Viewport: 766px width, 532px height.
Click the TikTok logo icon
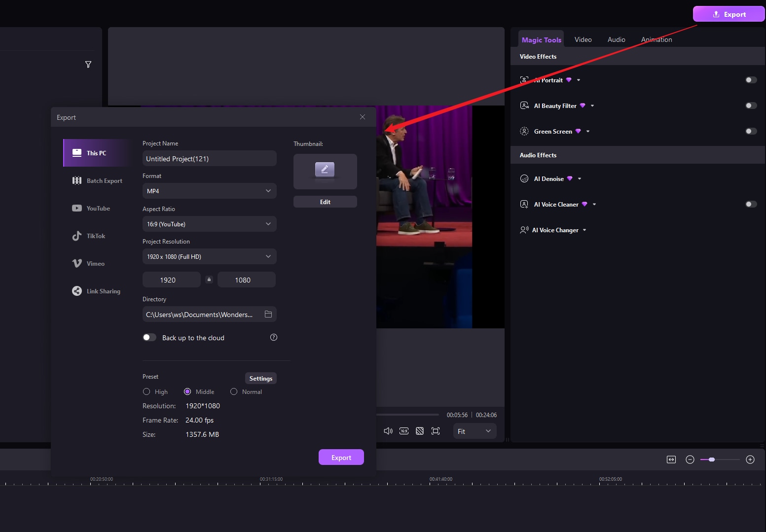(77, 236)
